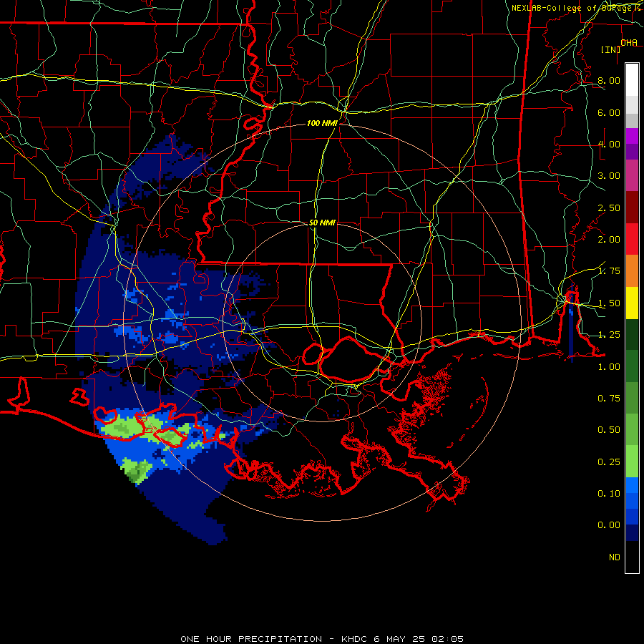Click the '0.50' legend value

click(x=609, y=430)
